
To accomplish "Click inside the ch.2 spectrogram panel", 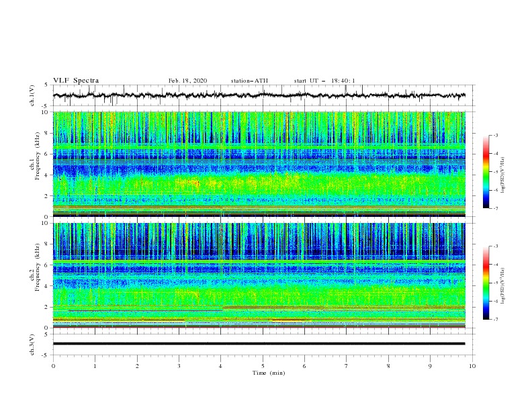I will (259, 275).
